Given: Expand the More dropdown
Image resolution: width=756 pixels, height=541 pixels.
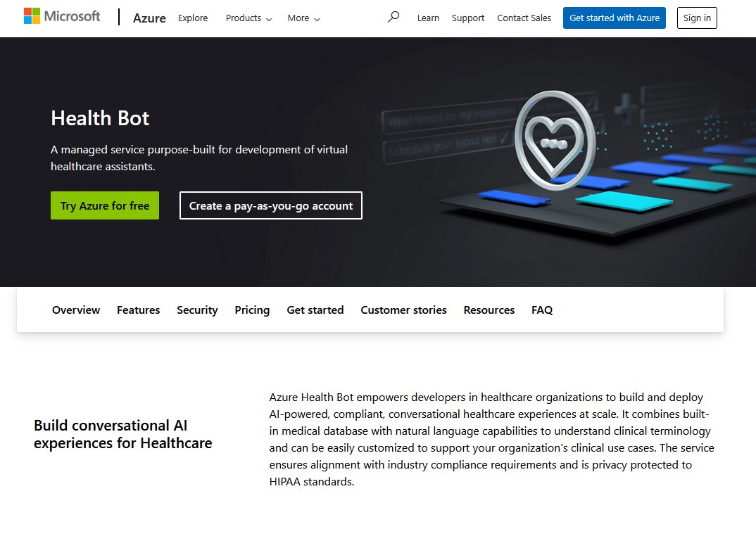Looking at the screenshot, I should 304,18.
